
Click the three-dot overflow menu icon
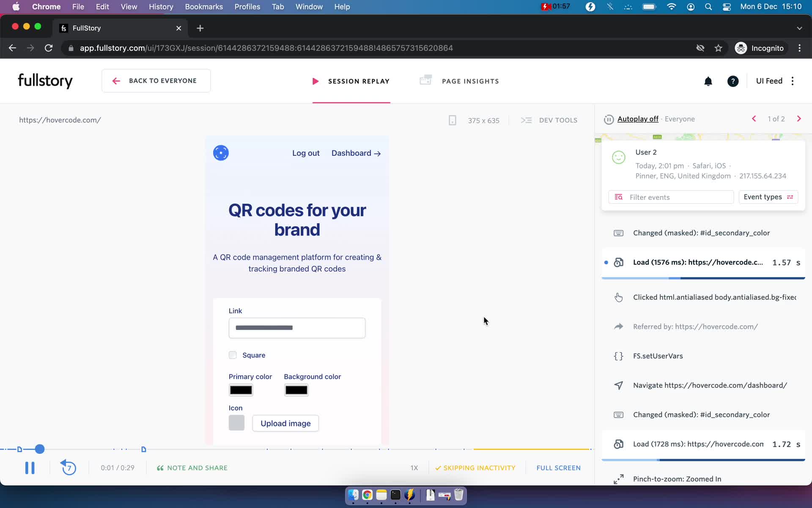pos(793,81)
